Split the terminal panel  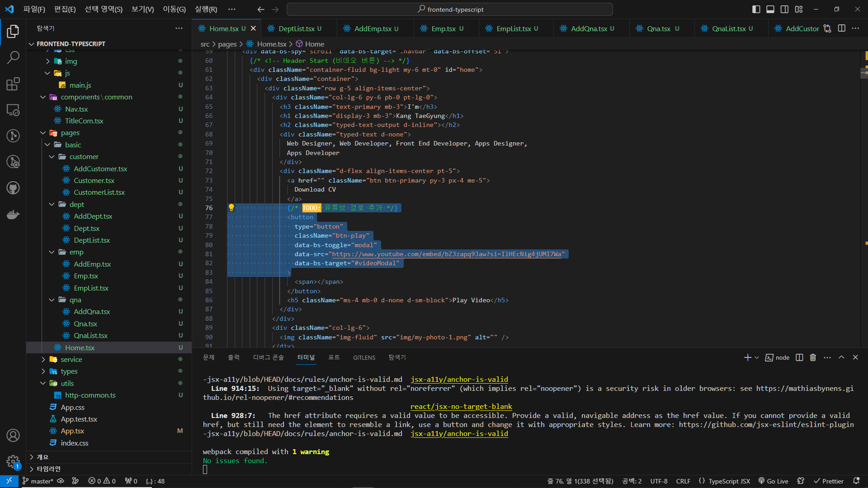click(x=799, y=357)
